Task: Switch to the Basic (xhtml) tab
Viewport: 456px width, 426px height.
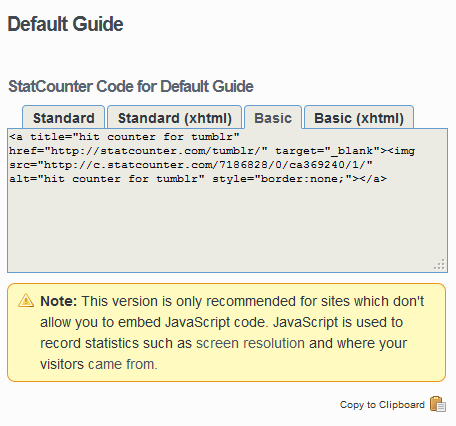Action: pyautogui.click(x=359, y=117)
